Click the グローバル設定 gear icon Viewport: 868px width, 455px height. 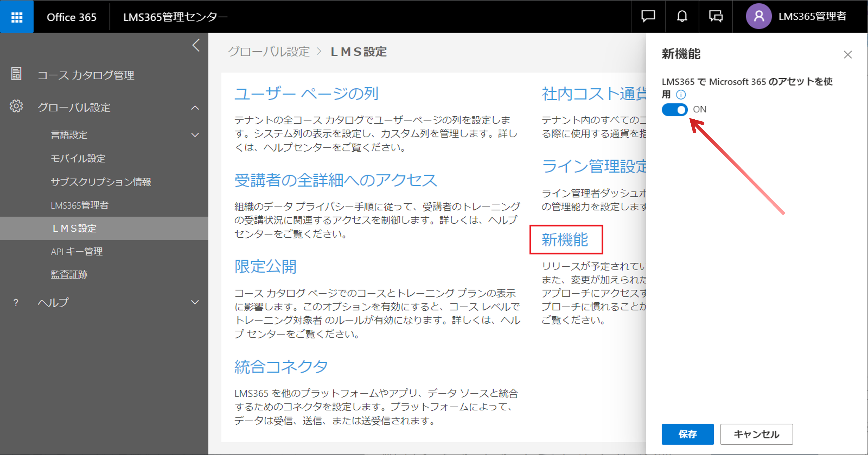tap(16, 106)
